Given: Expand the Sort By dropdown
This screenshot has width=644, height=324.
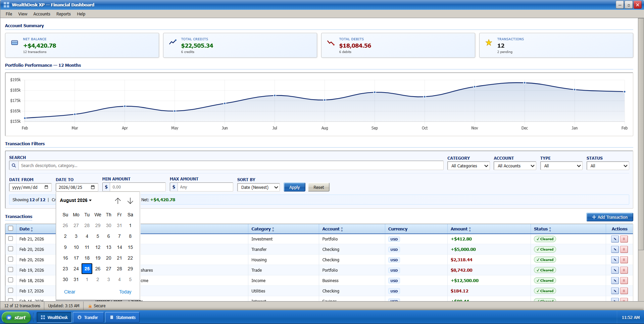Looking at the screenshot, I should (258, 187).
